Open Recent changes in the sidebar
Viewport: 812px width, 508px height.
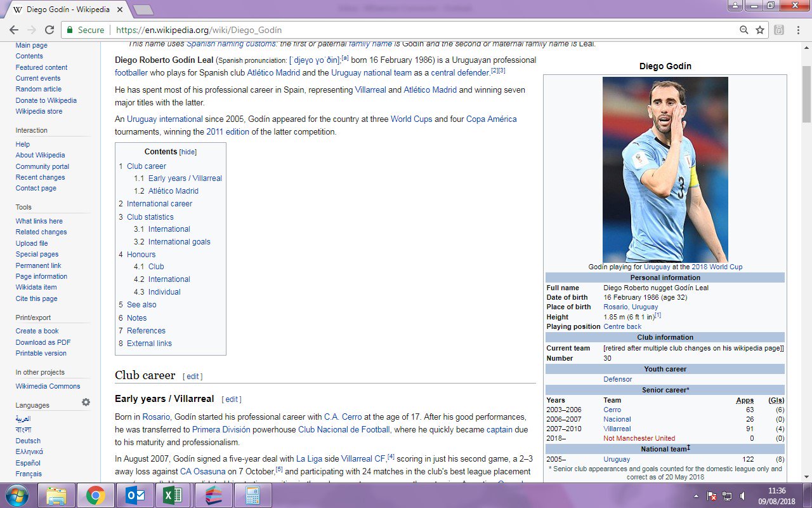[41, 177]
